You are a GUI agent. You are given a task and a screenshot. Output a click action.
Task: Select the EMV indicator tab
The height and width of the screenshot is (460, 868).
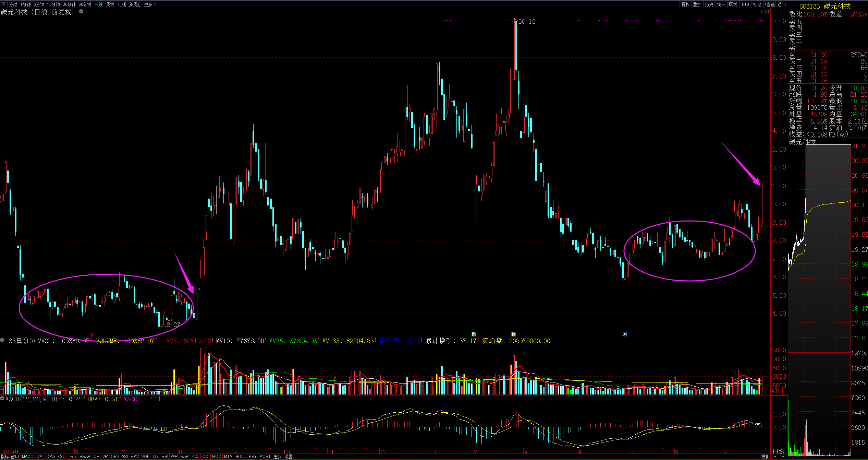(135, 457)
